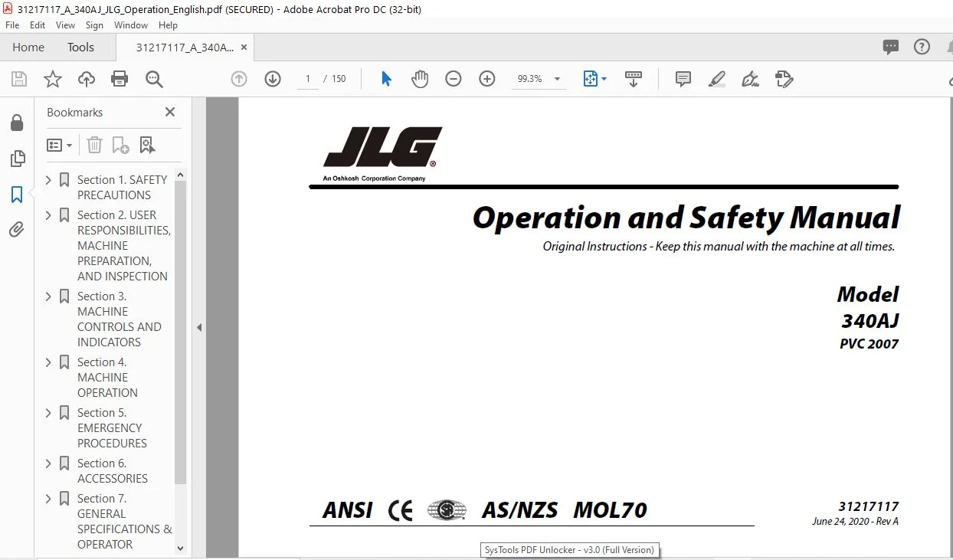Show the page thumbnails panel
This screenshot has width=953, height=560.
point(17,159)
